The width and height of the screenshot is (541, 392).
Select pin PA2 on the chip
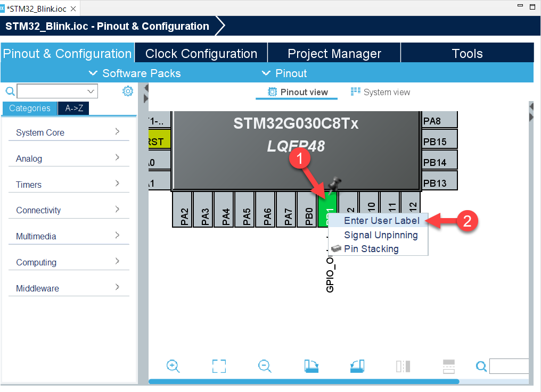(182, 210)
